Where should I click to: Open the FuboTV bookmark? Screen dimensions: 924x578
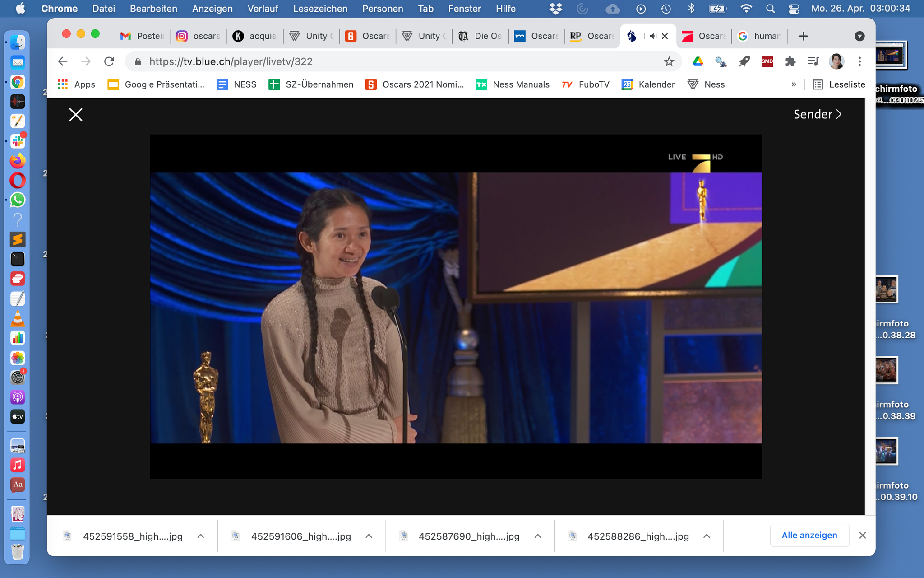coord(586,84)
